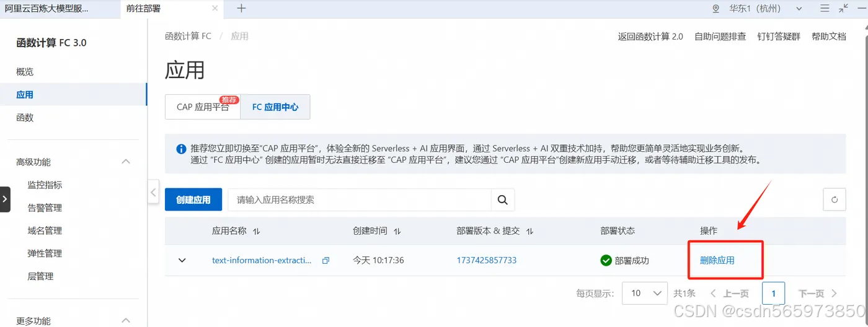Open a new browser tab
The image size is (868, 327).
(x=241, y=8)
